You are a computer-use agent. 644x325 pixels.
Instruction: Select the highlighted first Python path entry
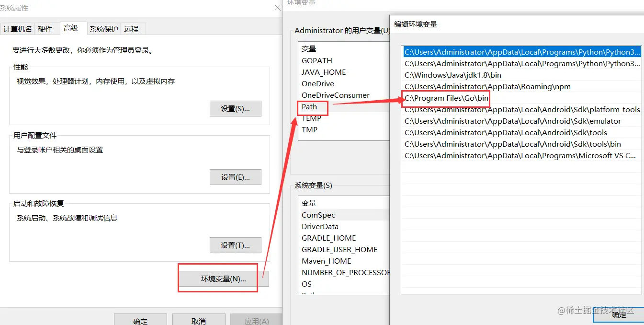coord(521,52)
